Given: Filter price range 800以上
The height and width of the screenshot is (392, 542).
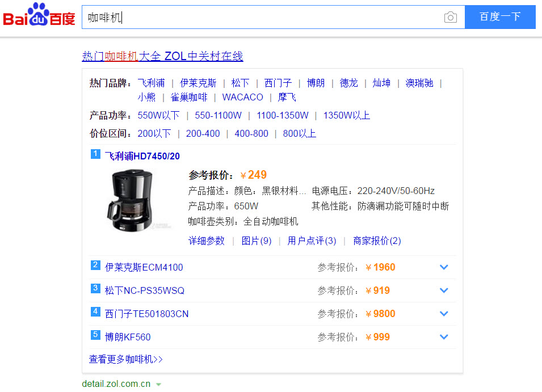Looking at the screenshot, I should click(299, 133).
